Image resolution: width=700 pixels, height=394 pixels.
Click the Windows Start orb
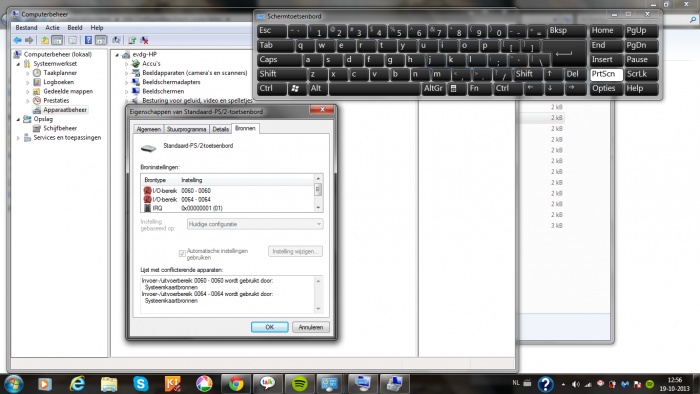[x=13, y=384]
